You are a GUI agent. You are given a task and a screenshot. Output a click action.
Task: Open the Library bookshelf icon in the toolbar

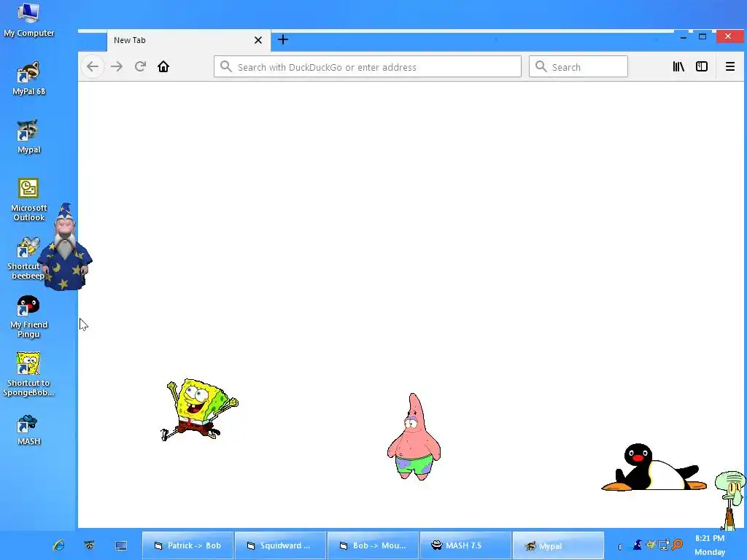pyautogui.click(x=678, y=66)
